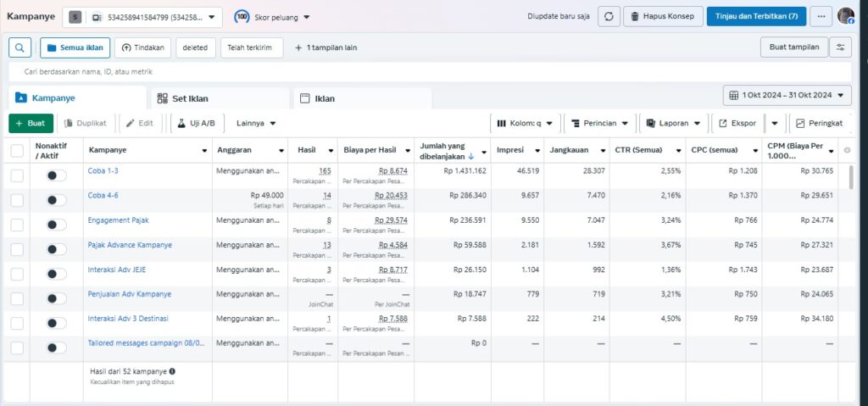The image size is (868, 406).
Task: Click the Uji A/B flask button
Action: pos(196,123)
